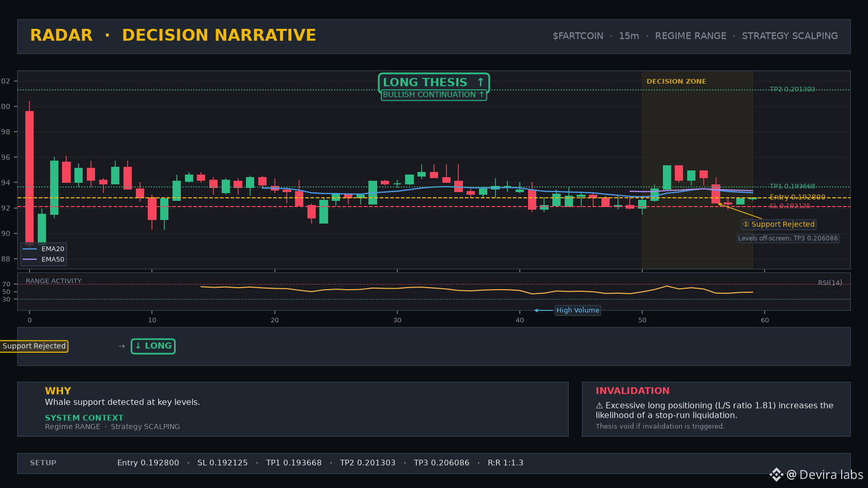This screenshot has width=868, height=488.
Task: Click the DECISION ZONE header label
Action: (x=676, y=82)
